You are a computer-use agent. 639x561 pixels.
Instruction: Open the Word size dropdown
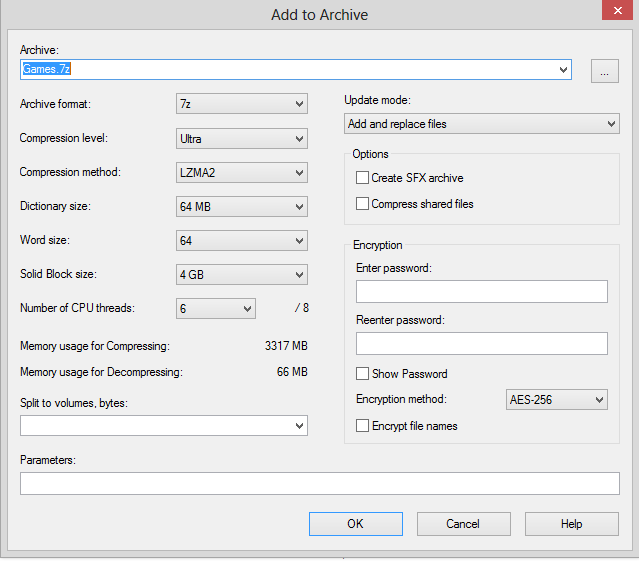(x=242, y=240)
